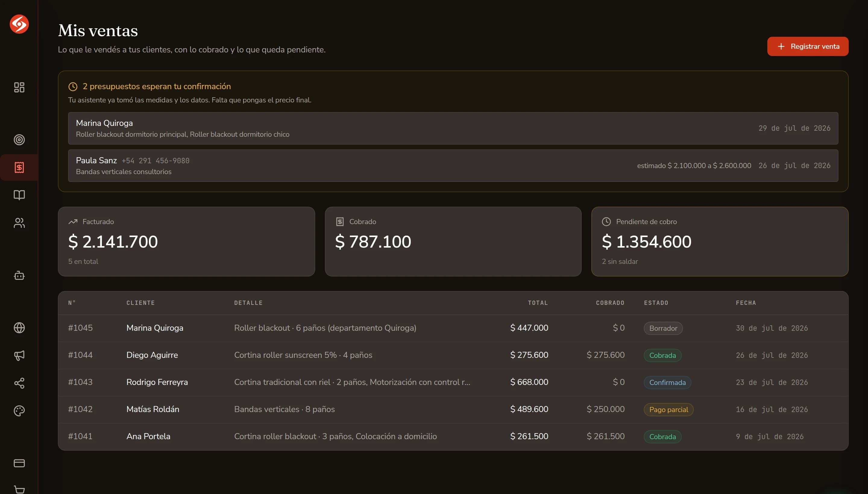The height and width of the screenshot is (494, 868).
Task: Open Marina Quiroga's pending quote card
Action: [453, 128]
